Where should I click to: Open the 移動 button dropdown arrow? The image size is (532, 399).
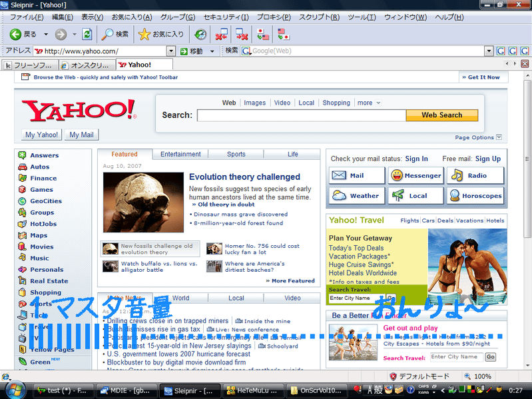(x=212, y=51)
